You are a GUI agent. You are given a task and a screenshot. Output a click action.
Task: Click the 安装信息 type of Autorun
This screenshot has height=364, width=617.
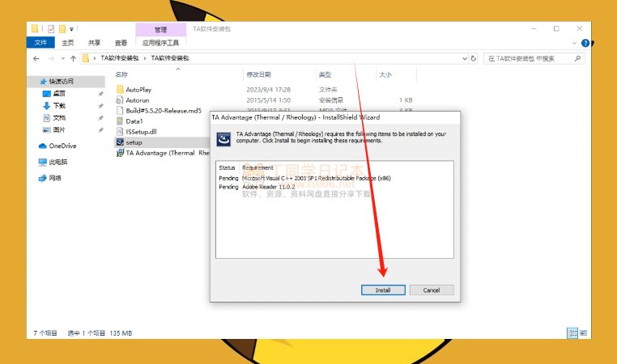coord(330,100)
